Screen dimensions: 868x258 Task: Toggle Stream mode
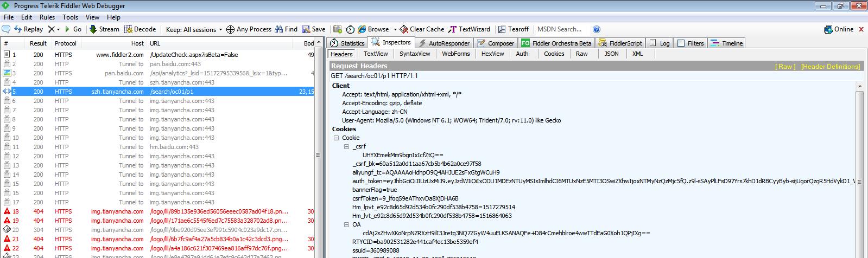point(104,29)
